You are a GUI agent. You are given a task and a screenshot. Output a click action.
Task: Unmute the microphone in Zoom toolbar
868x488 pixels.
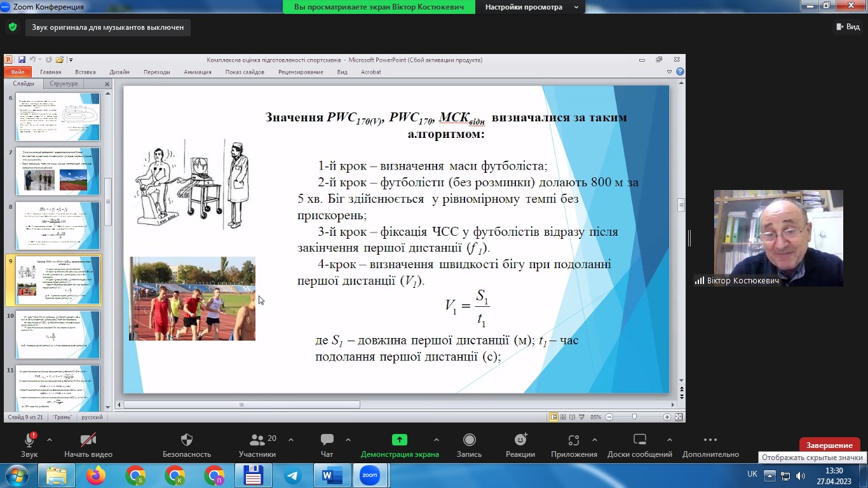click(29, 440)
